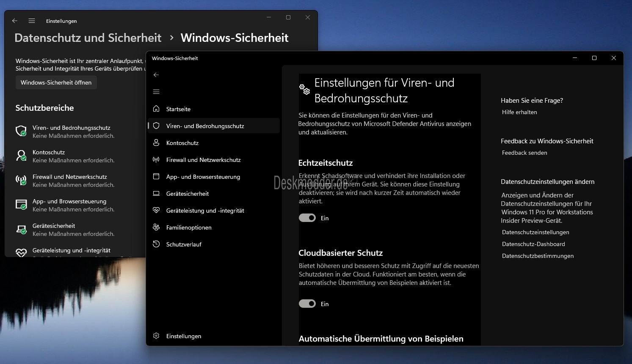Maximize the Windows-Sicherheit window
The height and width of the screenshot is (364, 632).
coord(594,58)
